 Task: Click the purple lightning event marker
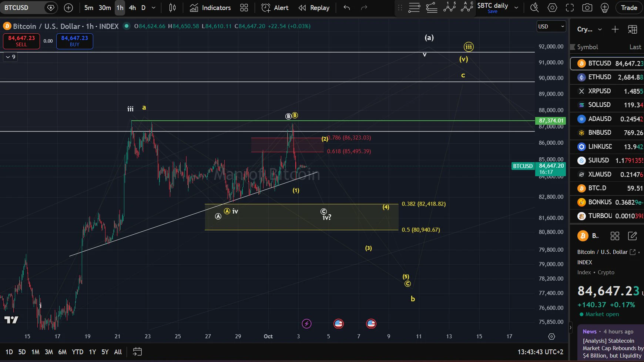coord(306,324)
